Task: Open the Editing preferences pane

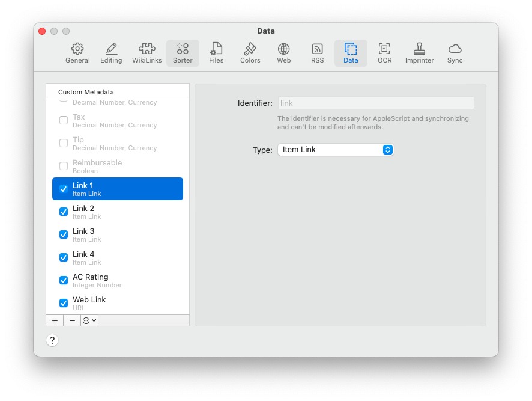Action: pyautogui.click(x=111, y=54)
